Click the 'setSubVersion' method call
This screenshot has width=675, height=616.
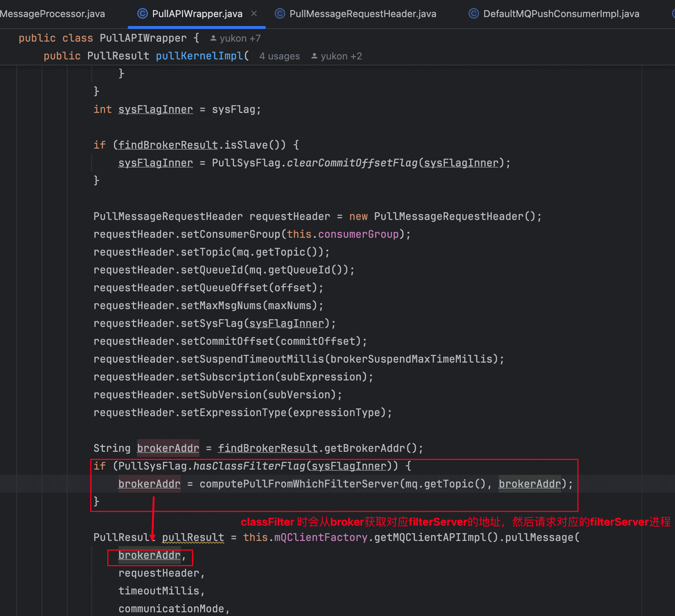[x=221, y=395]
